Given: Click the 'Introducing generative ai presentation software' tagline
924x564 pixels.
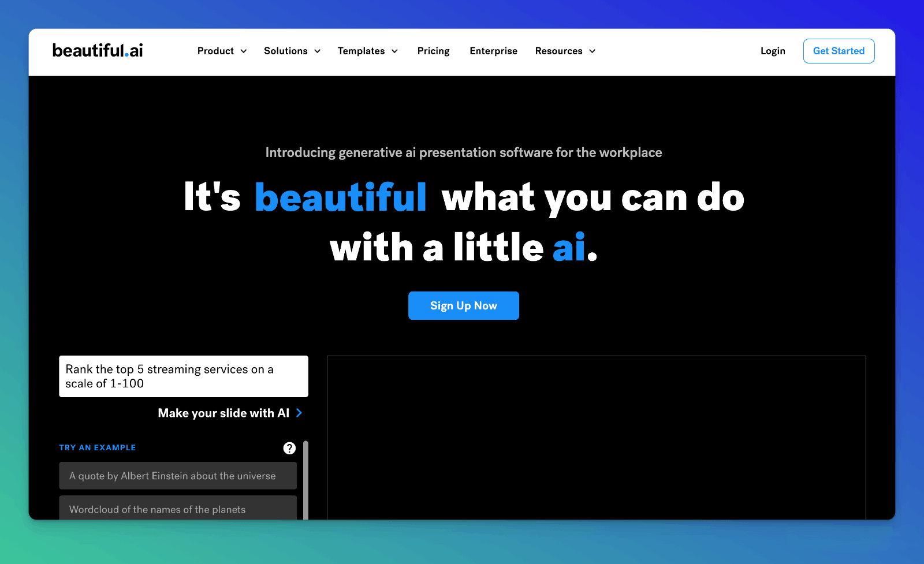Looking at the screenshot, I should pyautogui.click(x=464, y=152).
